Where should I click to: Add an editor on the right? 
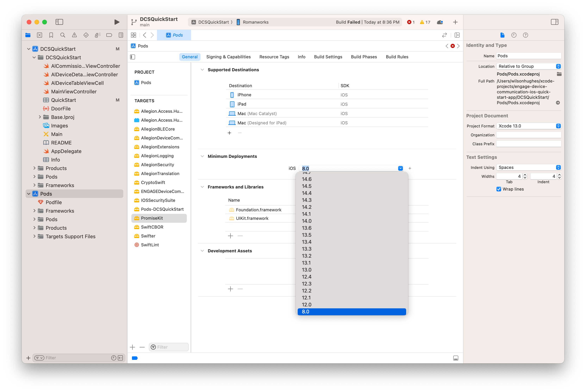click(457, 35)
